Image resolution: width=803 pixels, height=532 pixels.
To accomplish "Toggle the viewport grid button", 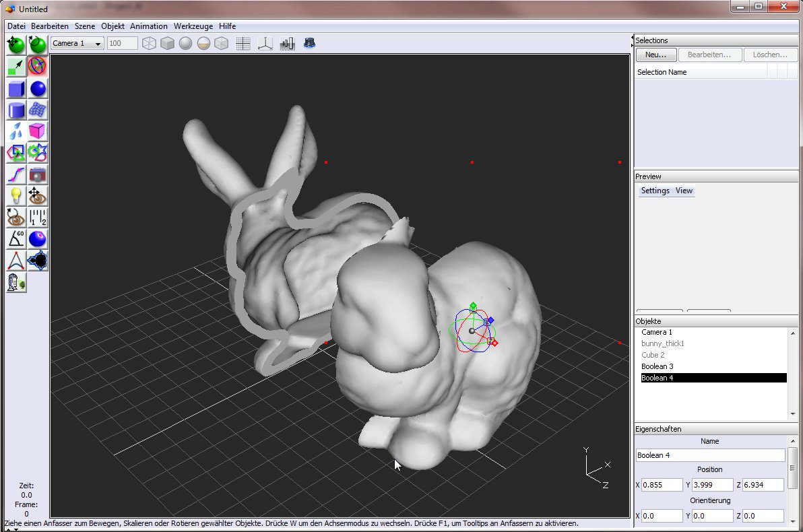I will point(243,44).
